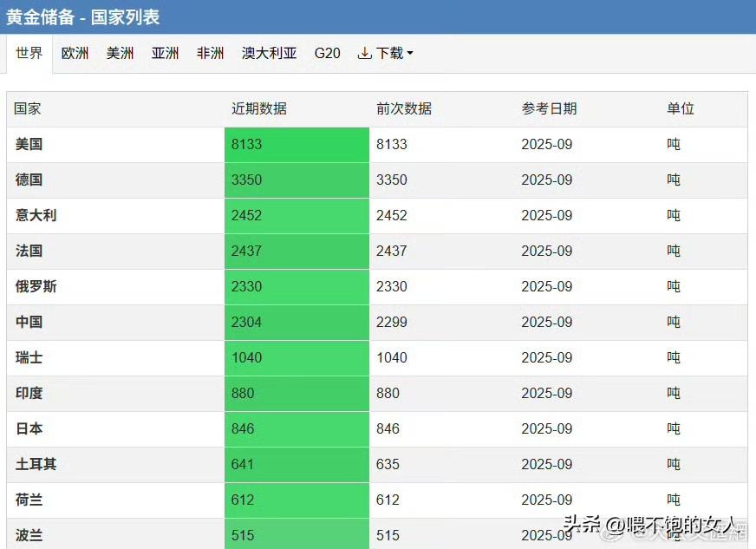Switch to the 欧洲 tab
This screenshot has height=549, width=756.
75,53
